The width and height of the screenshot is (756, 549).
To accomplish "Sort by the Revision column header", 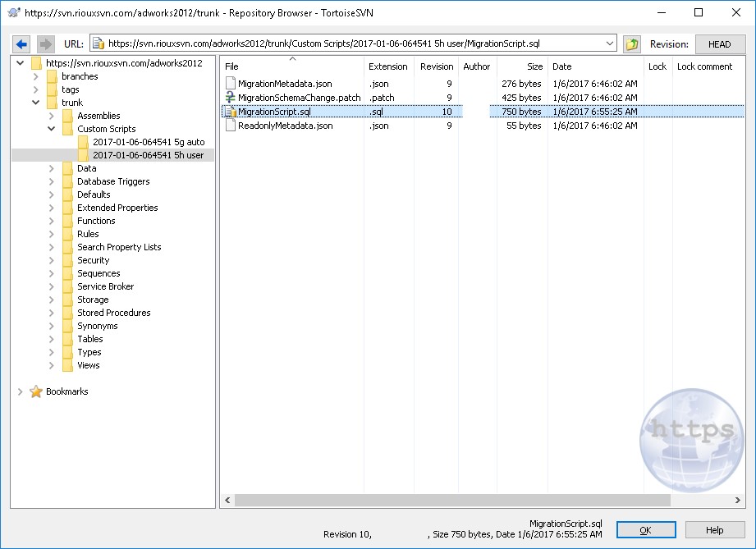I will pos(437,66).
